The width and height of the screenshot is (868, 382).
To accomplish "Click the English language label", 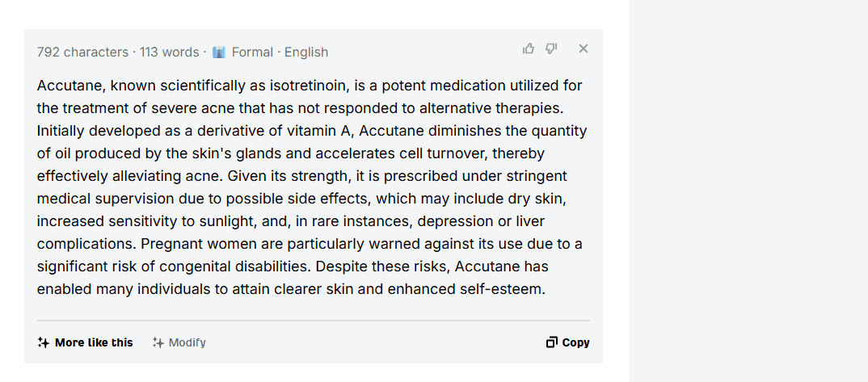I will coord(306,52).
